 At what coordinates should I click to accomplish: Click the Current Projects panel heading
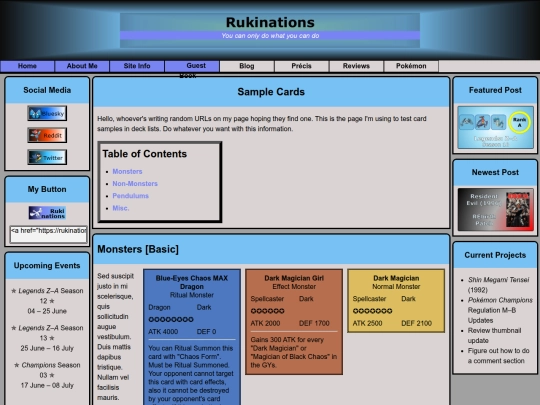495,255
